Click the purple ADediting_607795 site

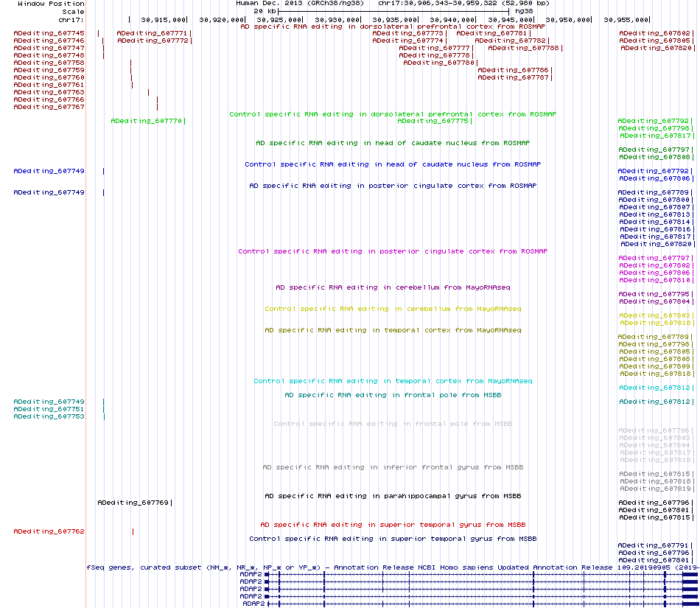coord(656,294)
